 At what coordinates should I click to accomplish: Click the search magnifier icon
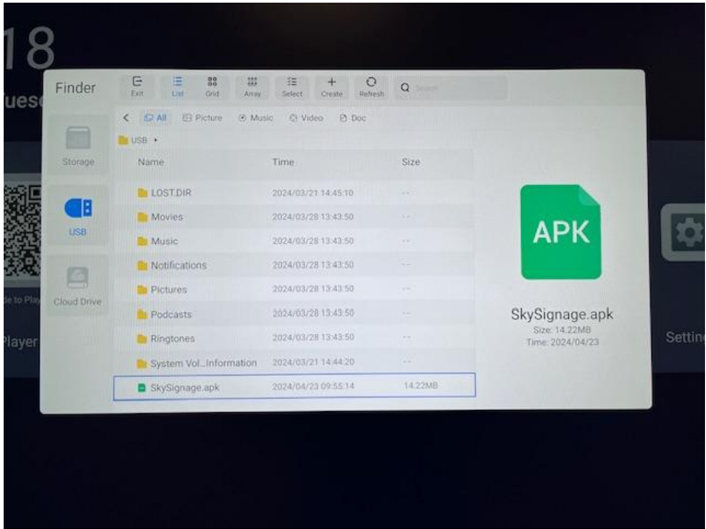point(405,87)
